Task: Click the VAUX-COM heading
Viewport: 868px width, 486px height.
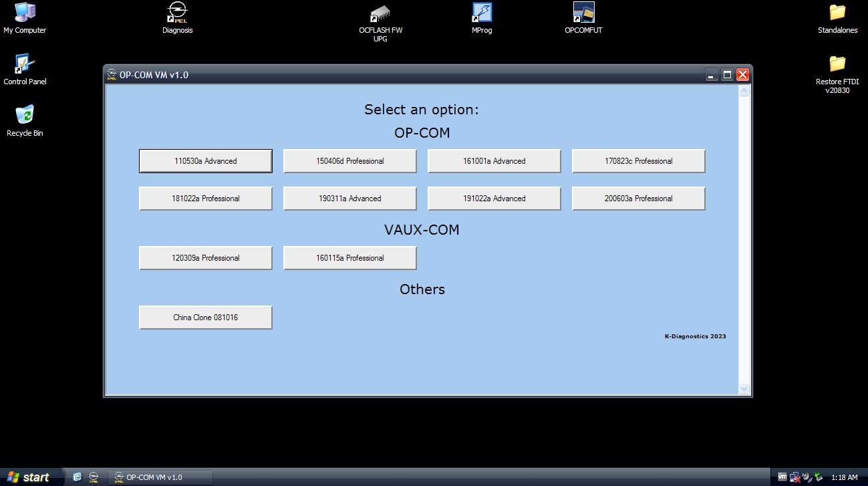Action: 422,230
